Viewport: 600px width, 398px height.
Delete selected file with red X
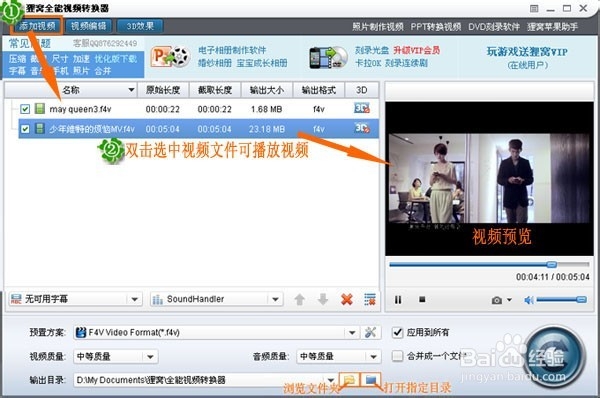(347, 299)
